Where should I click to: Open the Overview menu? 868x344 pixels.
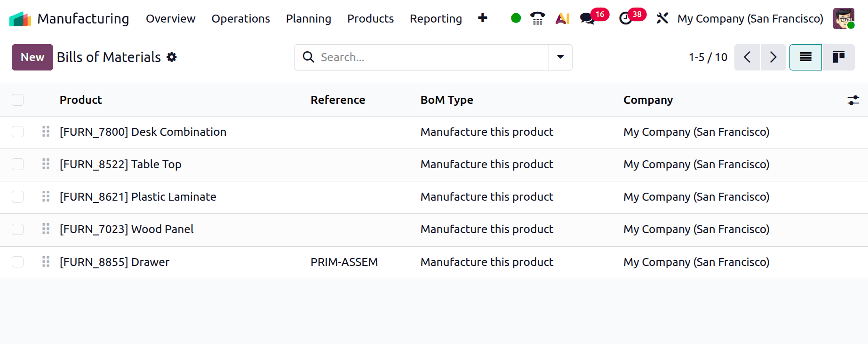click(170, 19)
